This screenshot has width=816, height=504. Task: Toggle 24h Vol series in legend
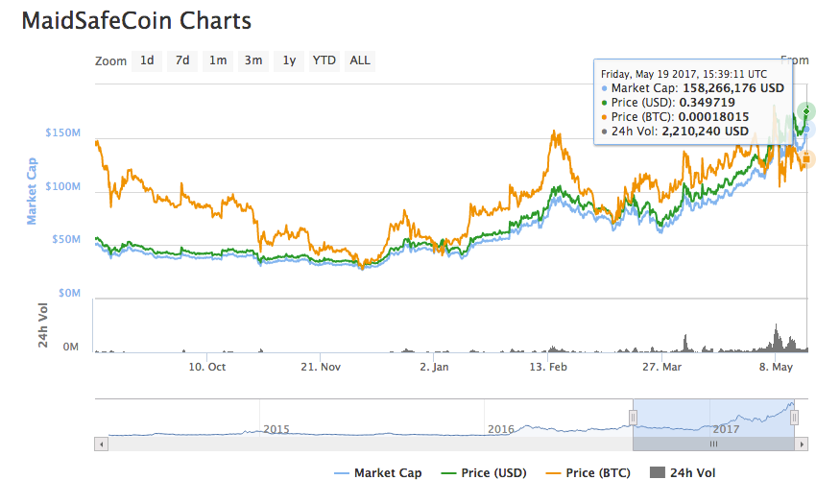point(683,472)
